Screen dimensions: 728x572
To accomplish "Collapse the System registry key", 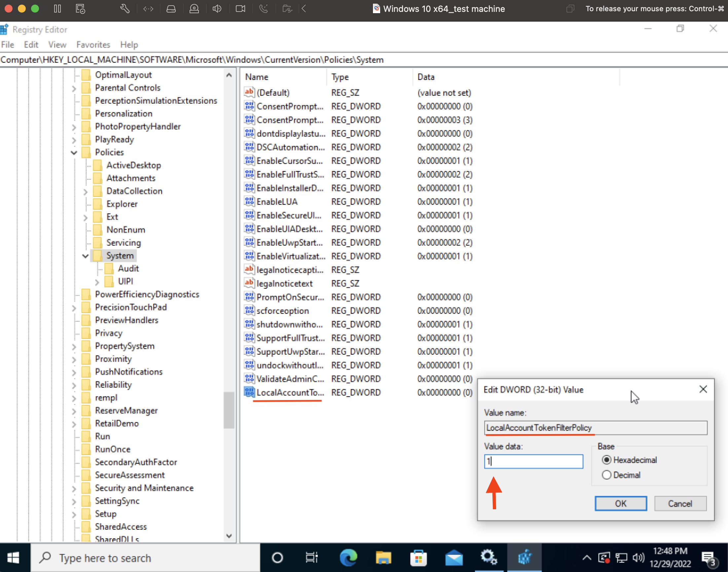I will 86,256.
